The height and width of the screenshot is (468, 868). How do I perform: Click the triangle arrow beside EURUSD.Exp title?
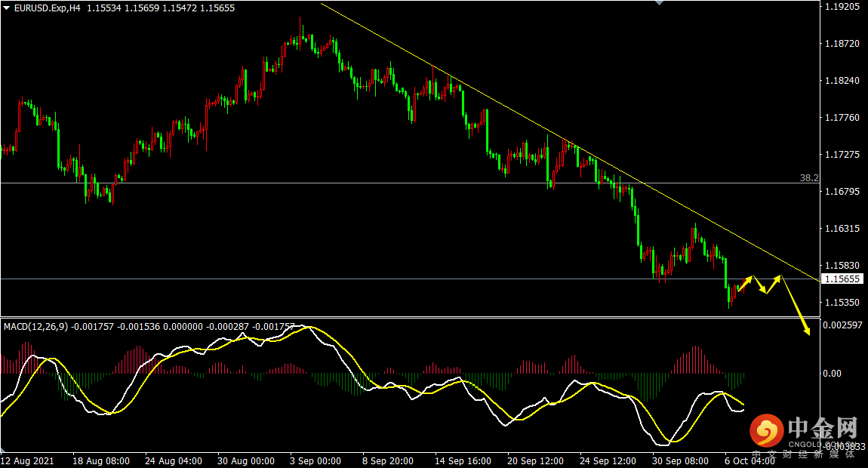tap(6, 8)
